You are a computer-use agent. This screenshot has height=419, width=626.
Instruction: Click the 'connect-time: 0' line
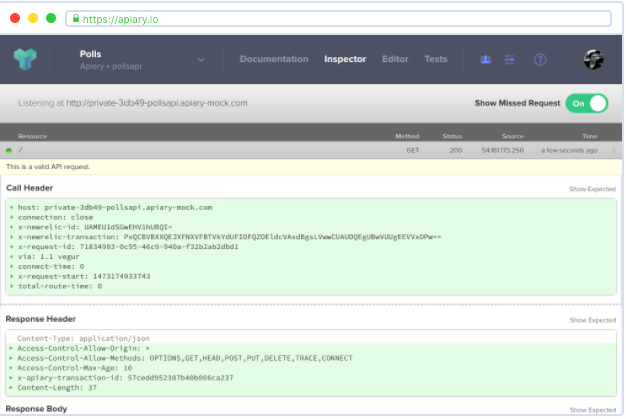point(51,267)
